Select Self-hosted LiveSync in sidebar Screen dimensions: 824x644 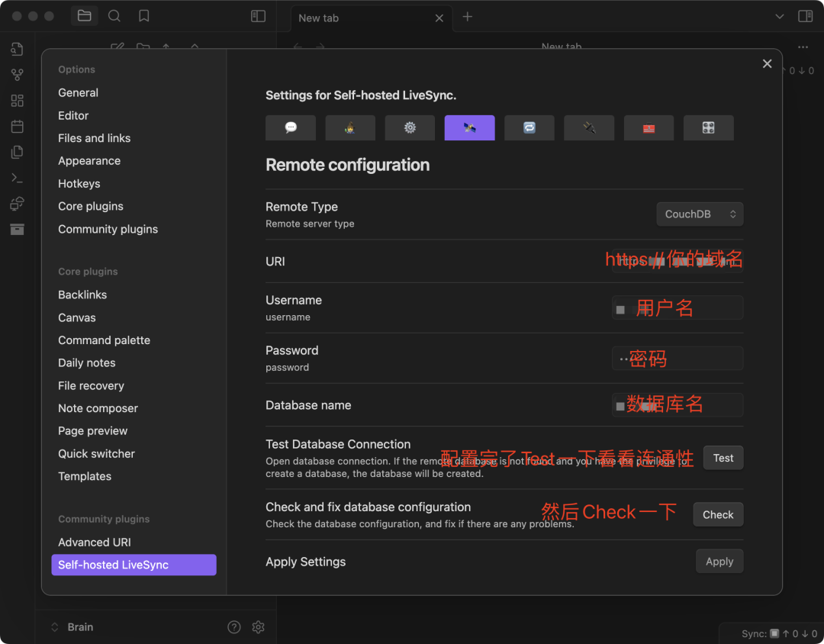(x=134, y=565)
